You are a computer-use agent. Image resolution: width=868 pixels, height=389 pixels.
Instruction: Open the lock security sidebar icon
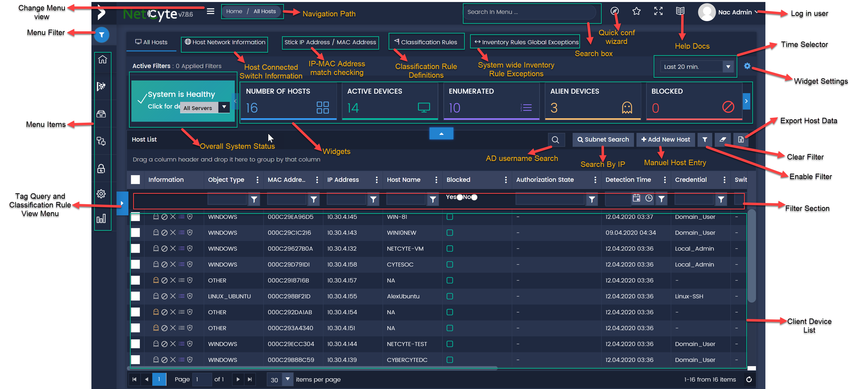101,168
